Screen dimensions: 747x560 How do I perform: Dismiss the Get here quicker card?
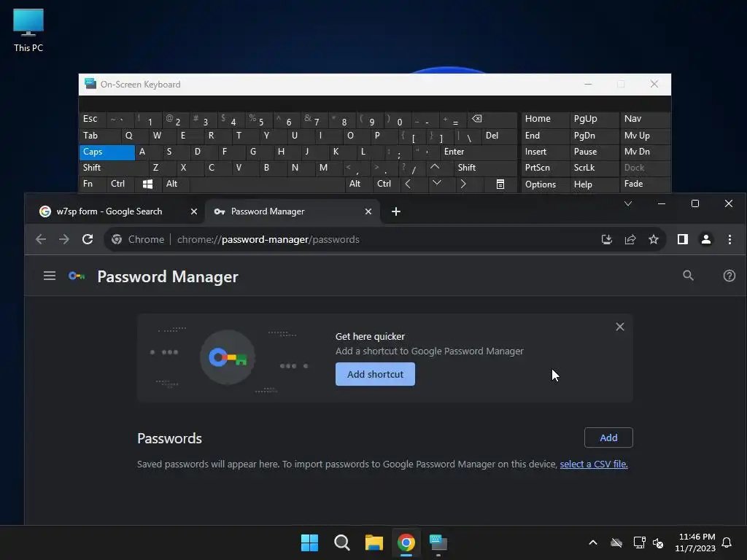point(619,327)
